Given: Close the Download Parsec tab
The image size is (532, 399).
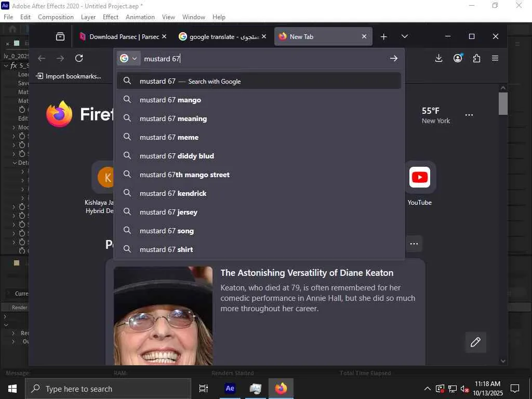Looking at the screenshot, I should tap(164, 36).
